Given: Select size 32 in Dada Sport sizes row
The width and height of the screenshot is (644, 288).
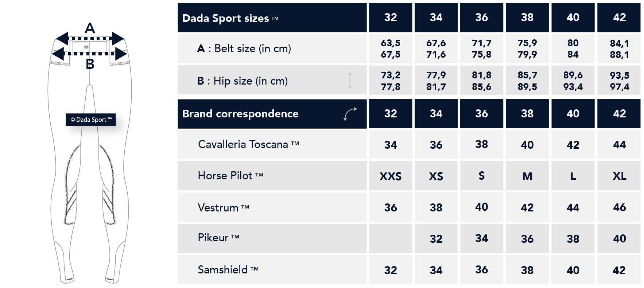Looking at the screenshot, I should pos(391,17).
